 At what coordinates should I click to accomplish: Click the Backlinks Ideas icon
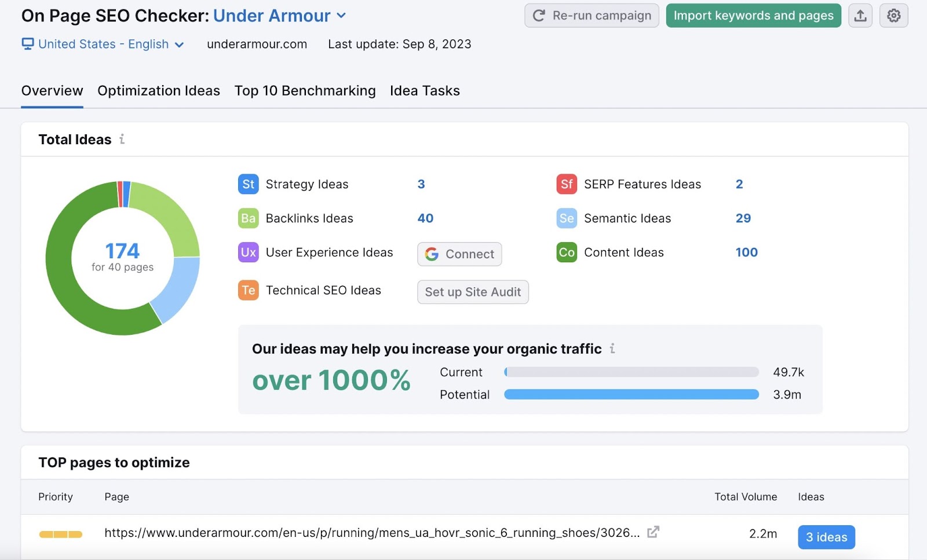pos(248,218)
